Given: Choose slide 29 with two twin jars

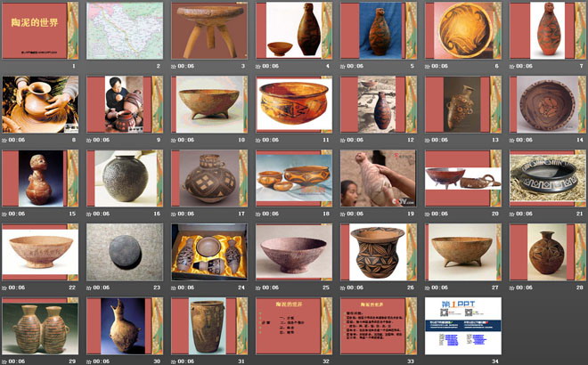Looking at the screenshot, I should coord(39,326).
